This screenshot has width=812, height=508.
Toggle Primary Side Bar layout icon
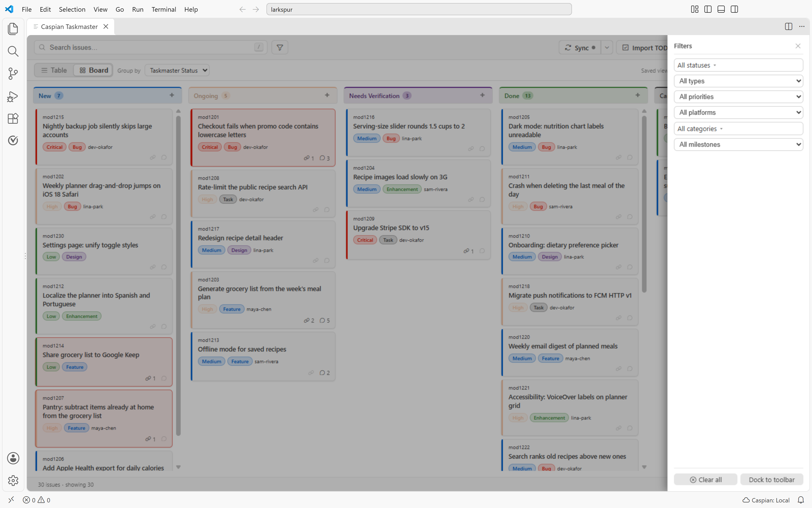(708, 9)
